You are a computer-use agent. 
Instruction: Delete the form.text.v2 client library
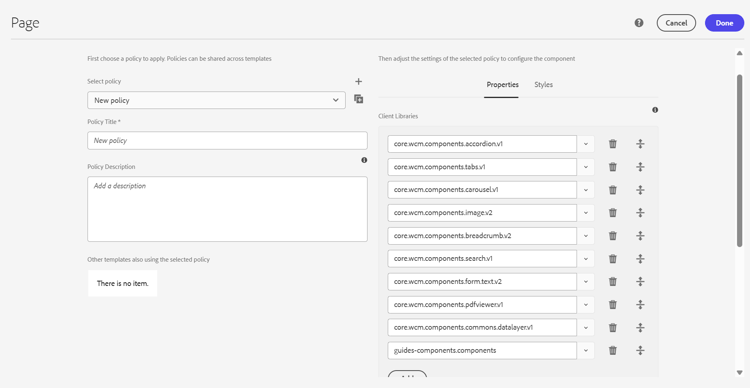pyautogui.click(x=613, y=281)
